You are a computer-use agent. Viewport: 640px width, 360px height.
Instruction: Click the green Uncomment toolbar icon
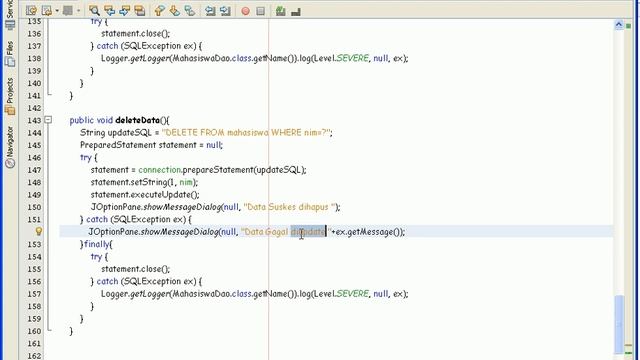coord(280,11)
